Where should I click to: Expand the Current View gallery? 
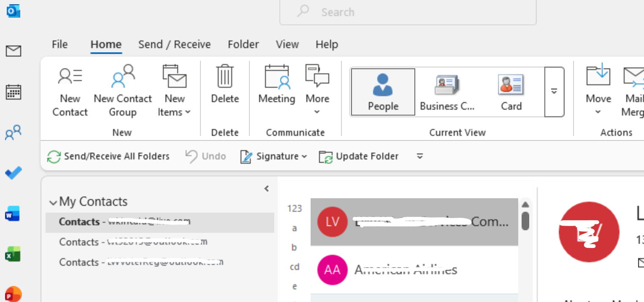pos(555,92)
